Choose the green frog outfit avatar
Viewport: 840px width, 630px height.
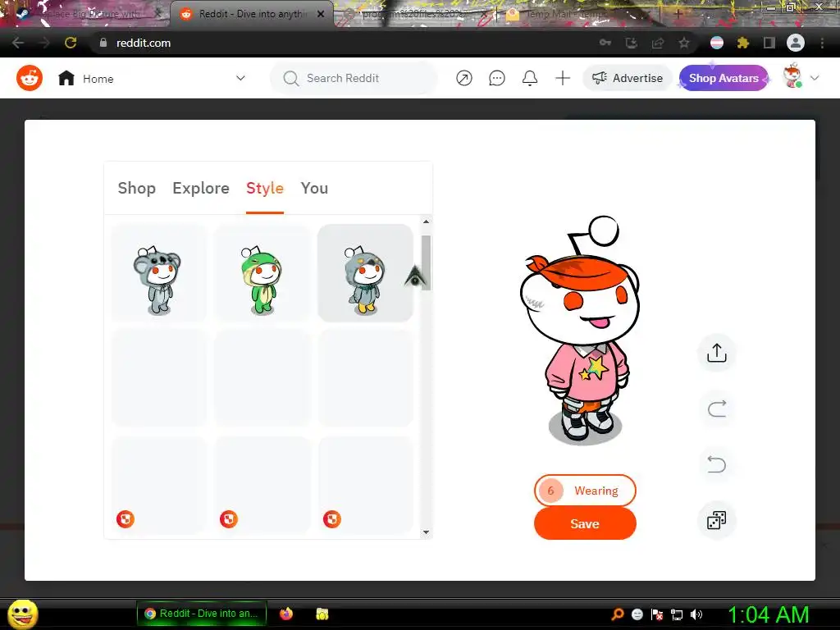(x=262, y=272)
